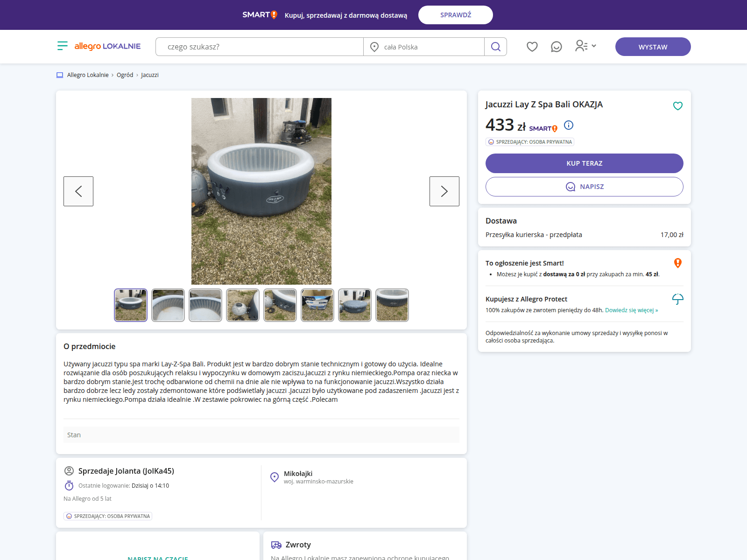
Task: Select the second photo thumbnail
Action: (x=168, y=305)
